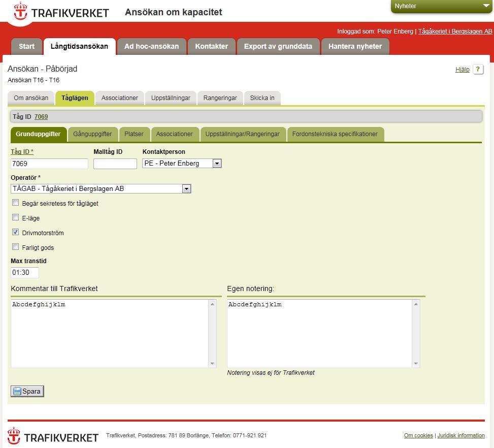Click the help question mark icon
The width and height of the screenshot is (494, 448).
tap(478, 69)
